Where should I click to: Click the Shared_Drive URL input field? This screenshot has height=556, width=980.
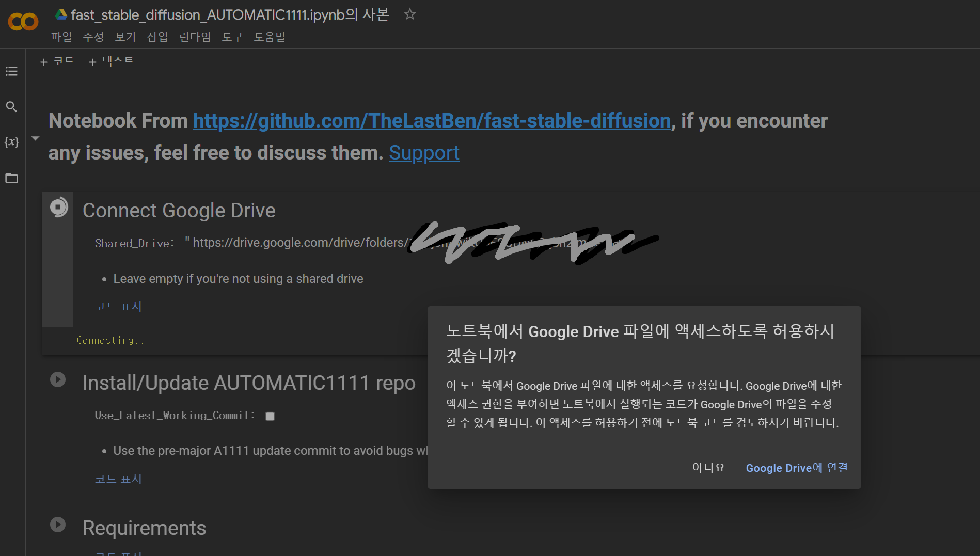[586, 243]
